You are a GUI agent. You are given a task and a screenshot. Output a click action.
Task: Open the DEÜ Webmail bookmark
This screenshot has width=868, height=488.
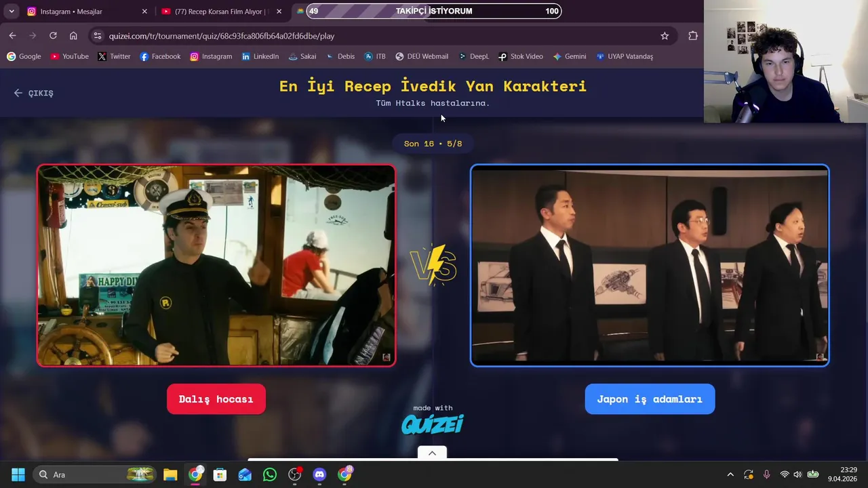422,56
